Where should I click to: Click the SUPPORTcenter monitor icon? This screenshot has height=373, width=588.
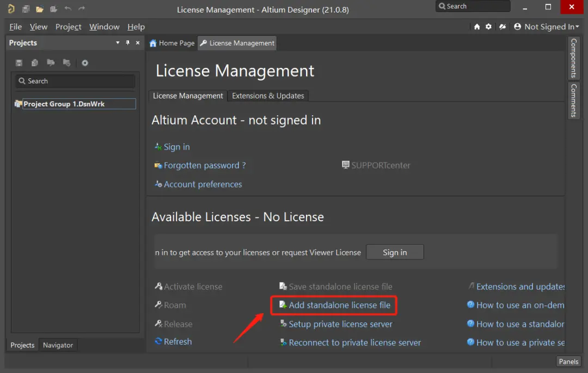click(346, 165)
